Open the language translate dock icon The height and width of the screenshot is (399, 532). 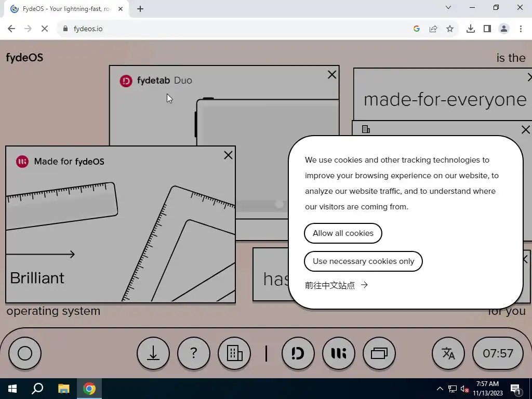pyautogui.click(x=448, y=353)
